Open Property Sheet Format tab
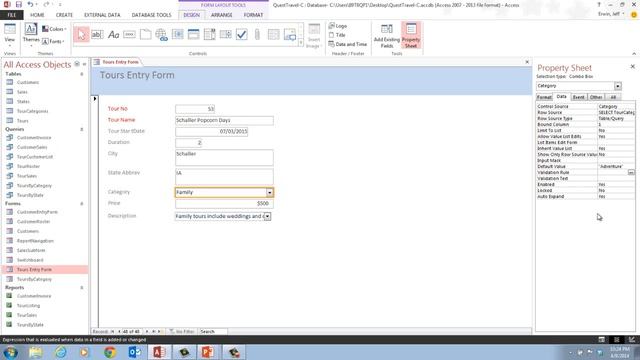 pyautogui.click(x=544, y=97)
